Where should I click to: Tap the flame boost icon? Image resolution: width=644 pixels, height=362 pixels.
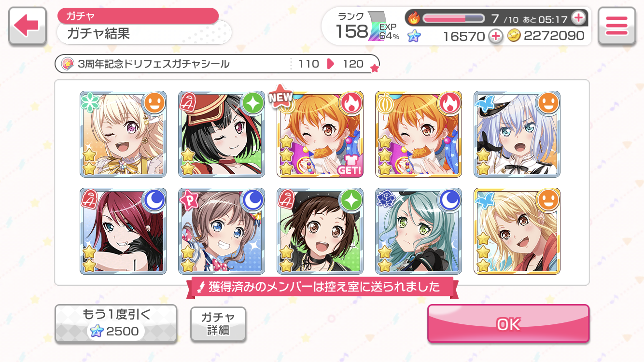(414, 18)
